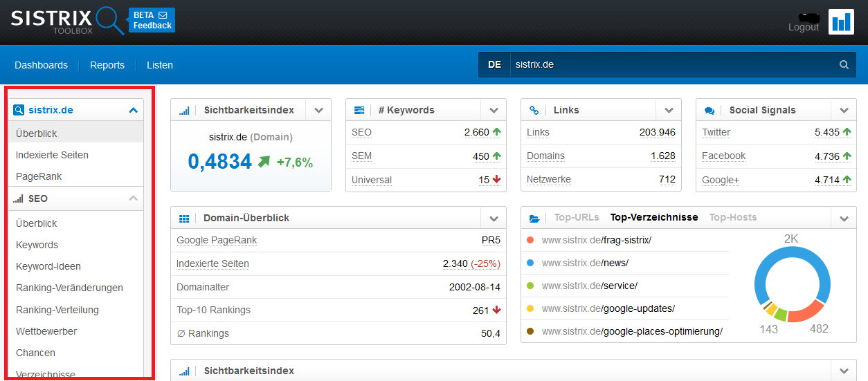Open the /news/ directory link
The height and width of the screenshot is (381, 868).
click(585, 263)
